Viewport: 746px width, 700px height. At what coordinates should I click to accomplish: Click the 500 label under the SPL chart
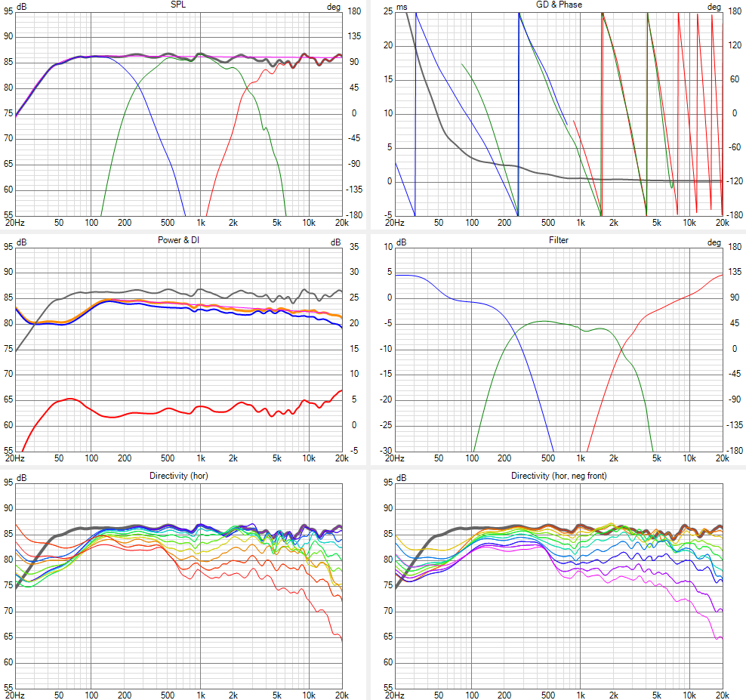tap(168, 223)
